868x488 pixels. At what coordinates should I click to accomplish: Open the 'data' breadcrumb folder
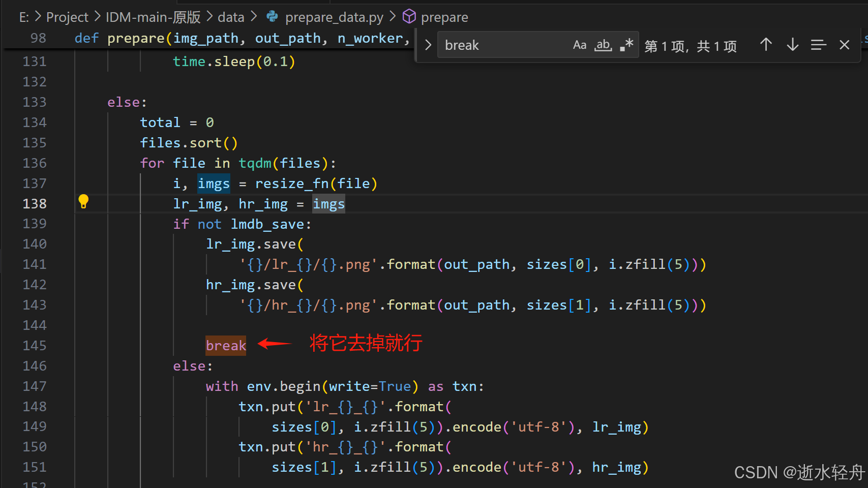click(231, 17)
